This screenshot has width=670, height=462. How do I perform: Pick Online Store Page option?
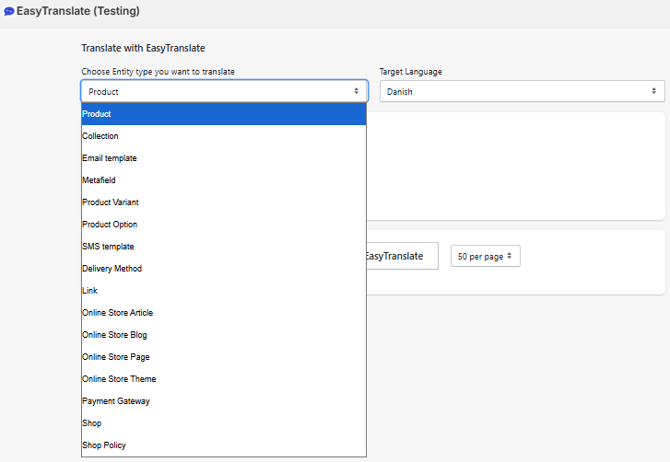point(116,357)
